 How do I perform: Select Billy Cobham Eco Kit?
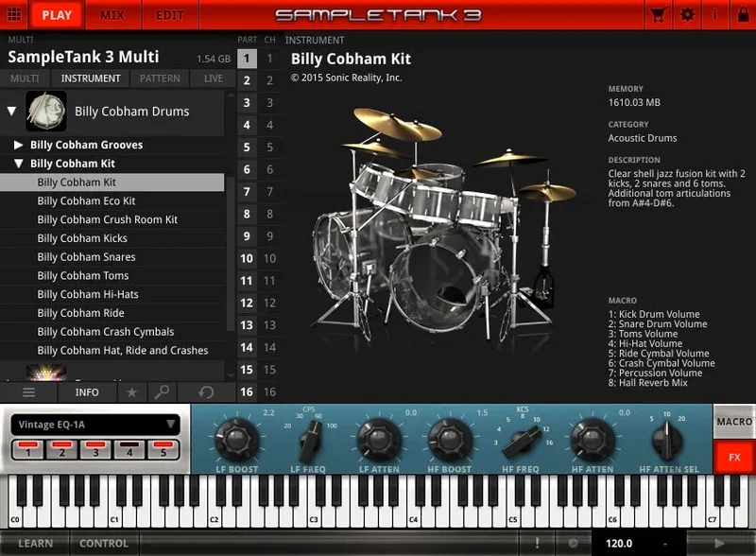pos(112,200)
